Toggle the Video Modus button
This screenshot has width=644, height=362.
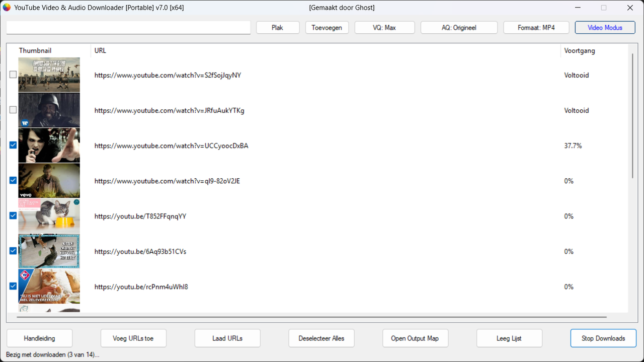[x=605, y=28]
